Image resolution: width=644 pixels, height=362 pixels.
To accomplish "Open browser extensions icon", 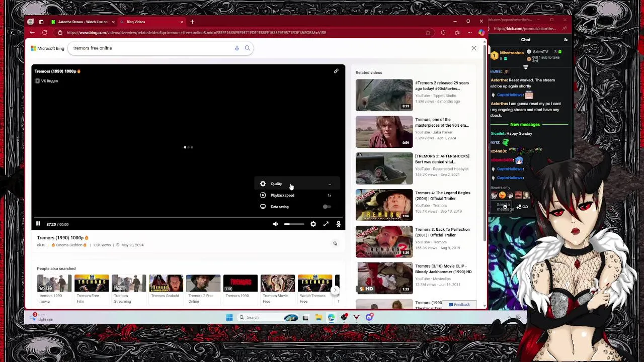I will pyautogui.click(x=443, y=33).
